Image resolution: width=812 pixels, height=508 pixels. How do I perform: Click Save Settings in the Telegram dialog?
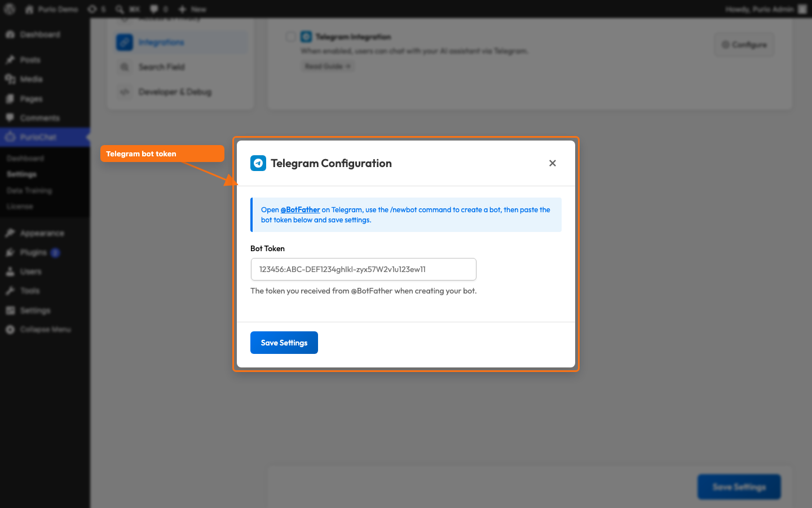284,343
